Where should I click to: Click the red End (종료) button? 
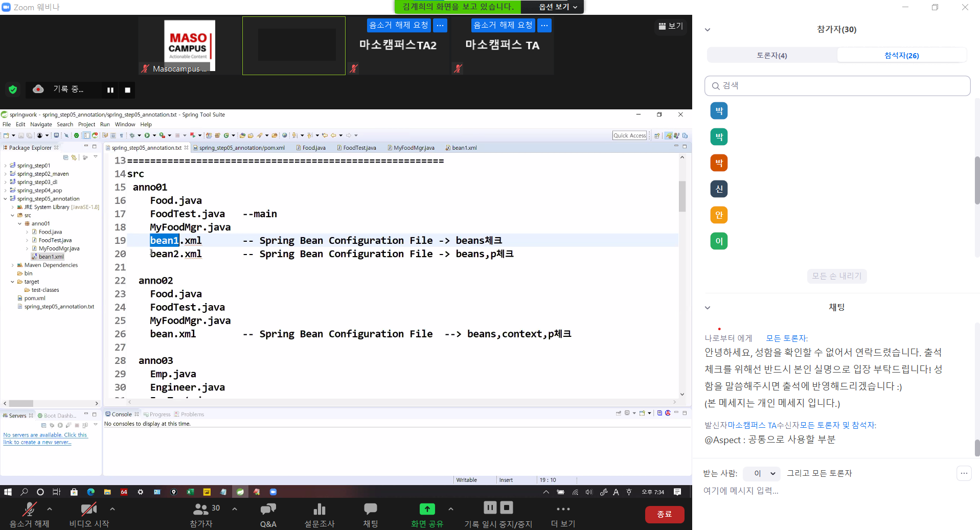[664, 514]
